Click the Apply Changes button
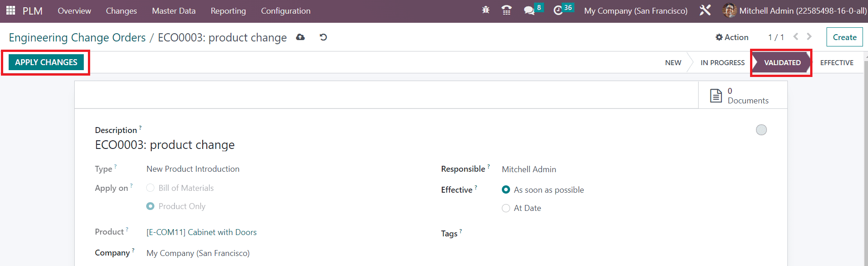 [46, 62]
